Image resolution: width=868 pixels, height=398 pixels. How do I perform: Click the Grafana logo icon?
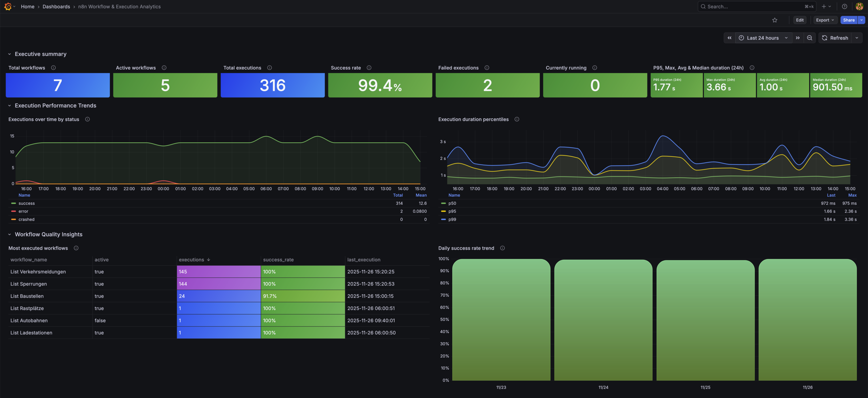(x=8, y=6)
